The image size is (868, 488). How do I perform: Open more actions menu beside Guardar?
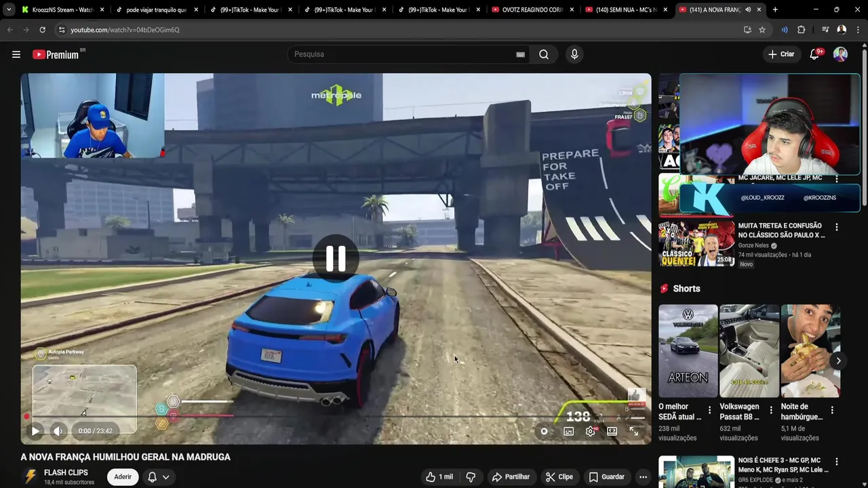[x=643, y=477]
